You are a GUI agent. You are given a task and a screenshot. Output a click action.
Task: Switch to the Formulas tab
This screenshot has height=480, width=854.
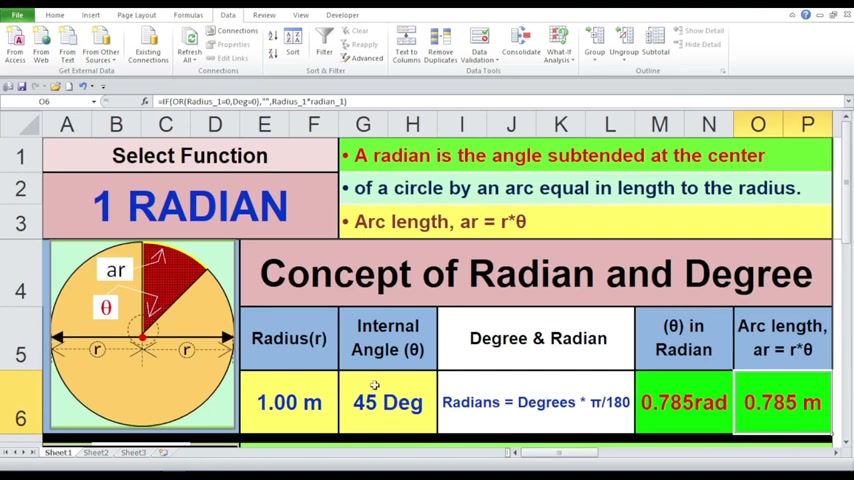pos(188,15)
